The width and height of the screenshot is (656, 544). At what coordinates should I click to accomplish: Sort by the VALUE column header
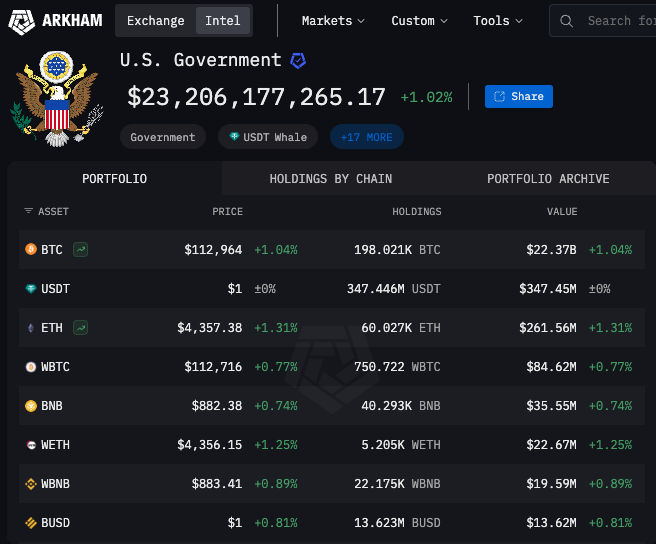[562, 211]
